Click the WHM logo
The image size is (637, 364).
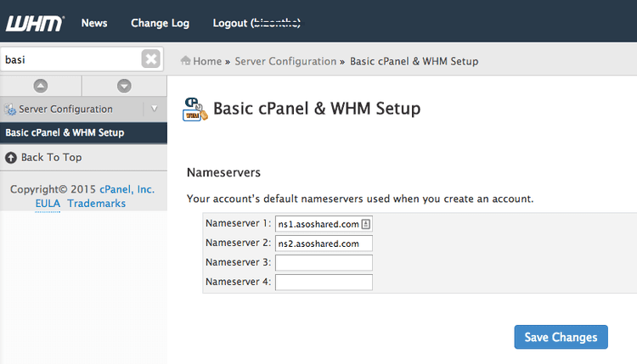tap(35, 24)
